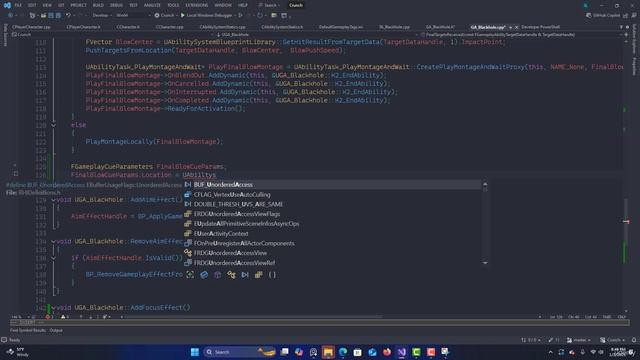Click the Save All toolbar icon
Viewport: 640px width, 360px height.
click(x=58, y=16)
